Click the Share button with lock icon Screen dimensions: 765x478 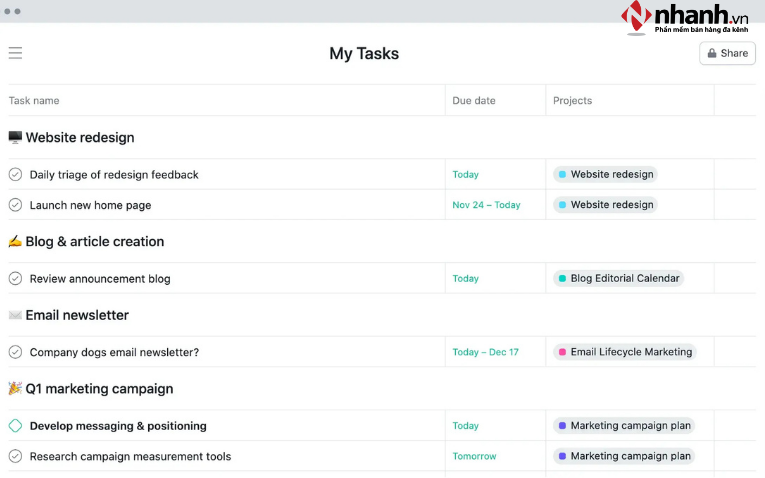727,53
